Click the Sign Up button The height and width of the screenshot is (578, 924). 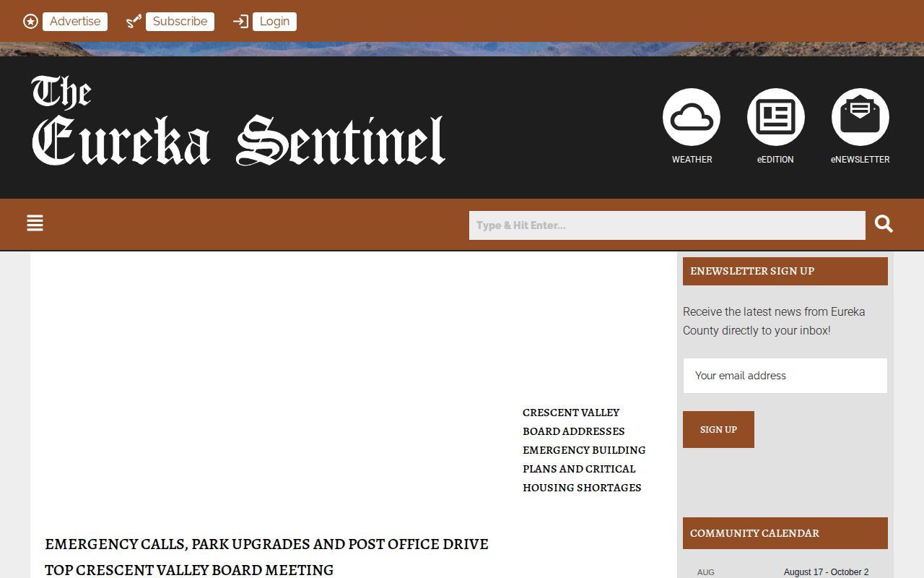tap(718, 429)
